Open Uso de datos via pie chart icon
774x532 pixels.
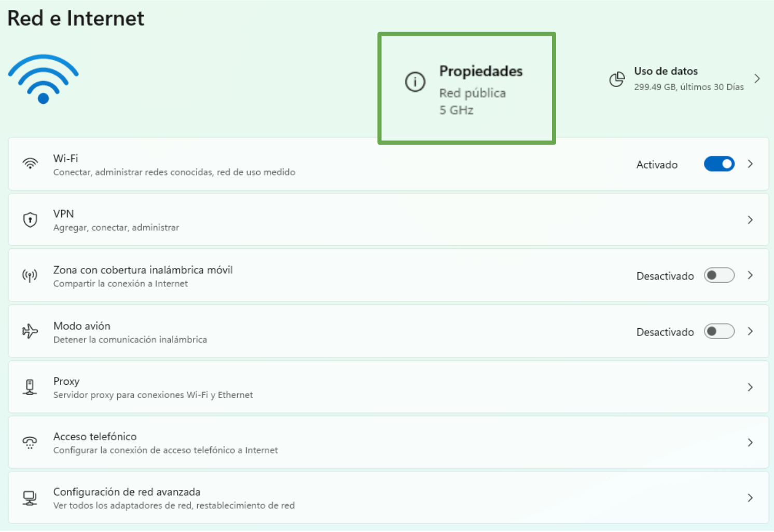pyautogui.click(x=617, y=79)
